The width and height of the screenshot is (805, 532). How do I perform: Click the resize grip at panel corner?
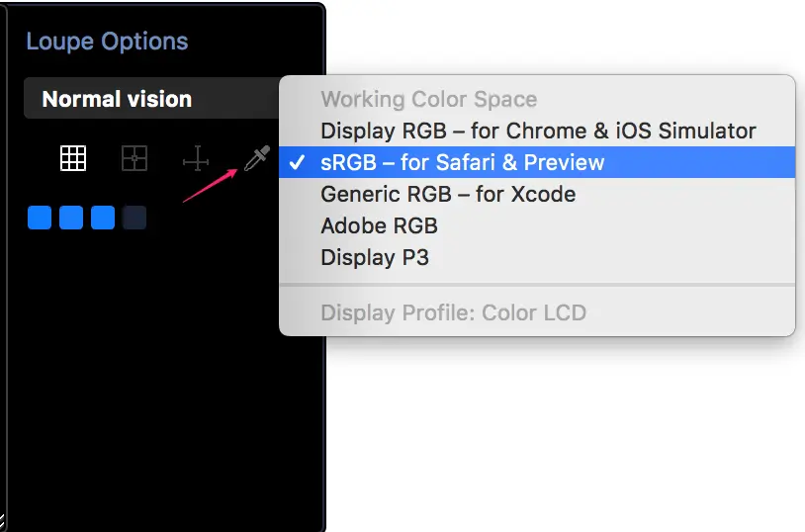pos(3,522)
